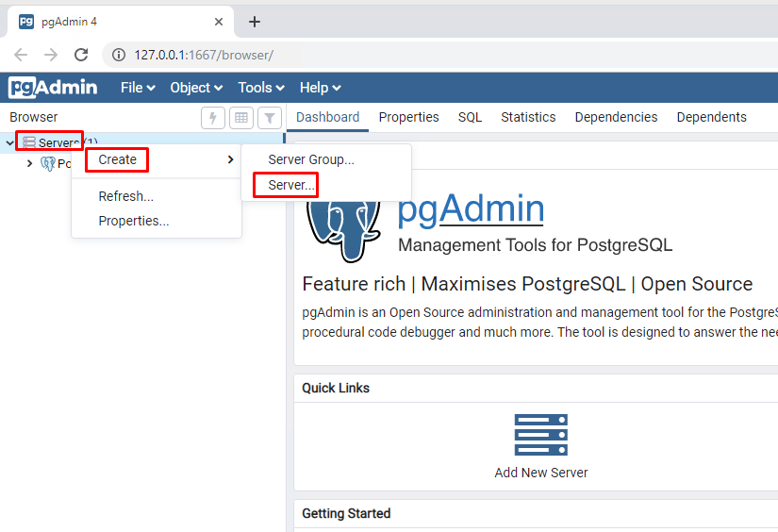Expand the PostgreSQL server node
This screenshot has height=532, width=778.
tap(29, 164)
